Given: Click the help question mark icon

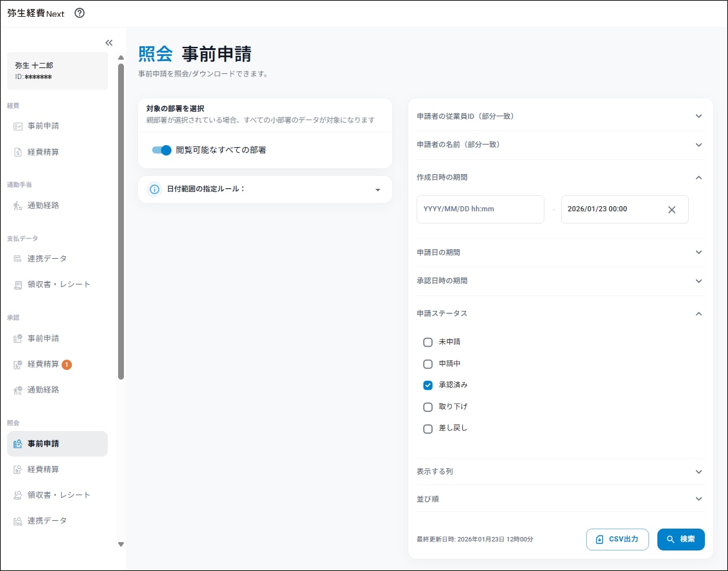Looking at the screenshot, I should [80, 13].
